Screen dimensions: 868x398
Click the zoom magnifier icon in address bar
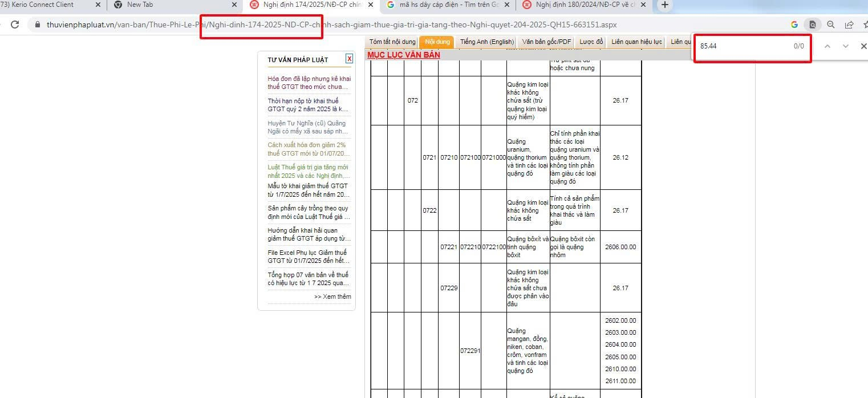(831, 25)
